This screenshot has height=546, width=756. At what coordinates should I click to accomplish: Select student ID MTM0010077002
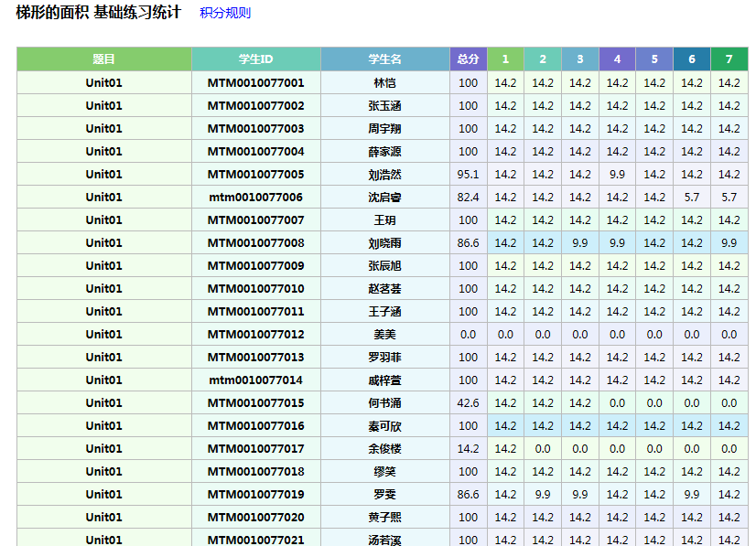coord(256,105)
